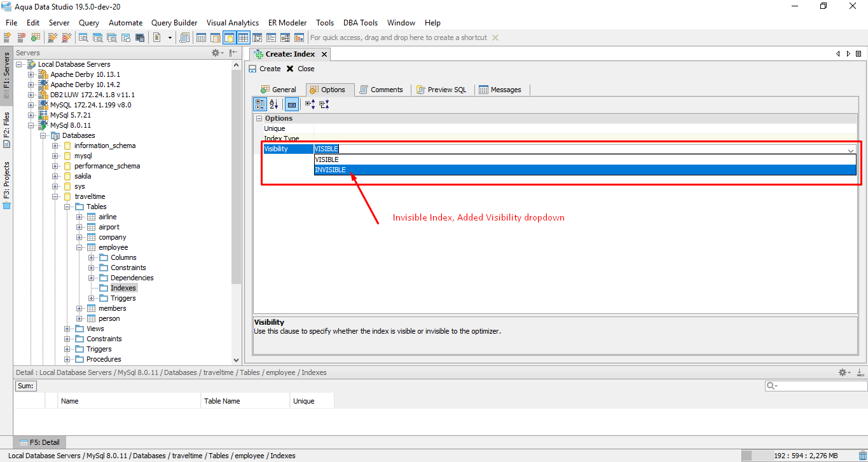Open the new document dropdown arrow in toolbar
The width and height of the screenshot is (868, 462).
point(170,37)
